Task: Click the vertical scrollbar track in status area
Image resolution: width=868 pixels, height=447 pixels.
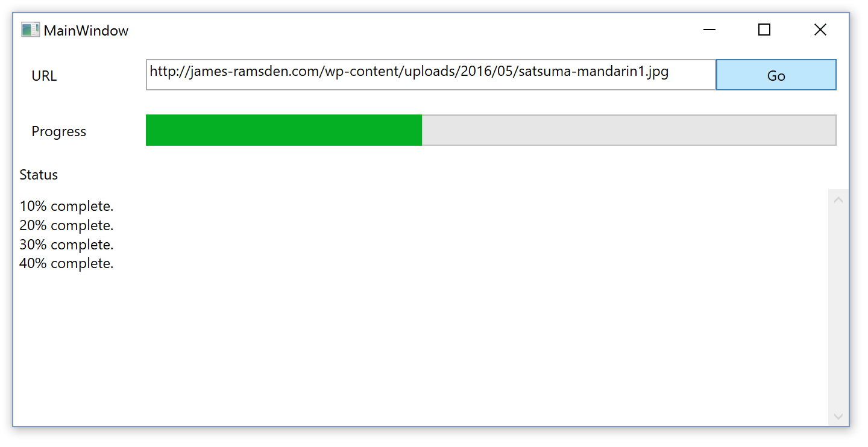Action: [x=838, y=308]
